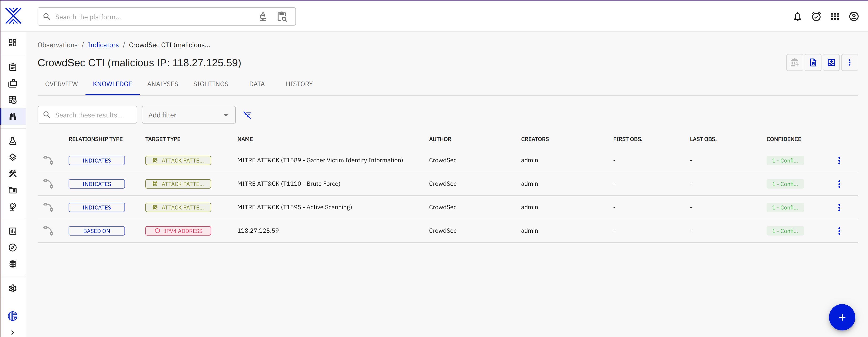Switch to the Overview tab
868x337 pixels.
[x=61, y=84]
